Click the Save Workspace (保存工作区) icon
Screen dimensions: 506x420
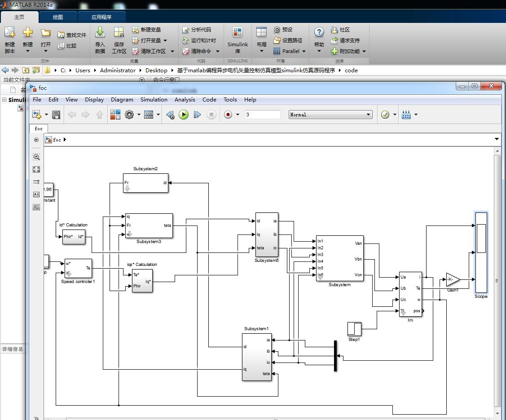pos(119,32)
